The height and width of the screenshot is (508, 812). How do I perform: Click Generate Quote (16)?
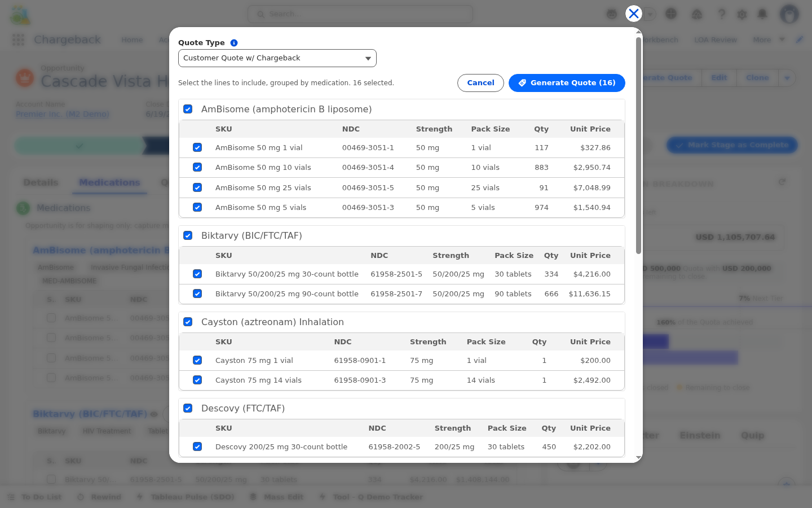click(x=567, y=83)
